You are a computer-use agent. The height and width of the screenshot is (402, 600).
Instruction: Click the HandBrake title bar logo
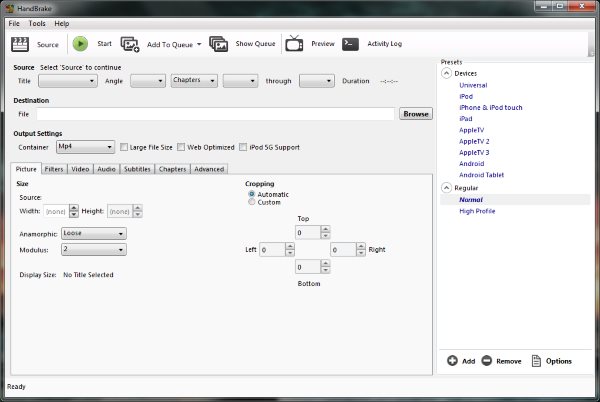tap(9, 8)
